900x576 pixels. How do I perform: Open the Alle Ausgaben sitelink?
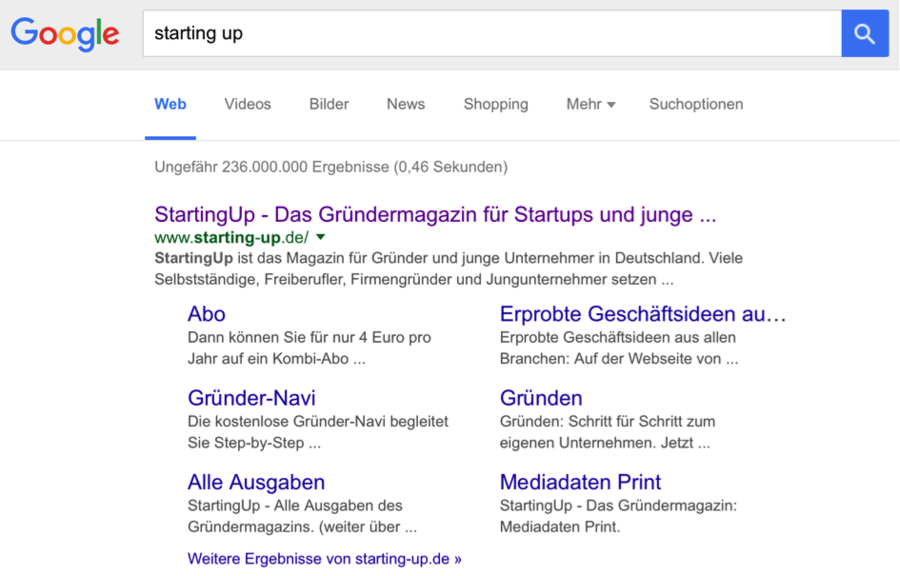coord(256,482)
